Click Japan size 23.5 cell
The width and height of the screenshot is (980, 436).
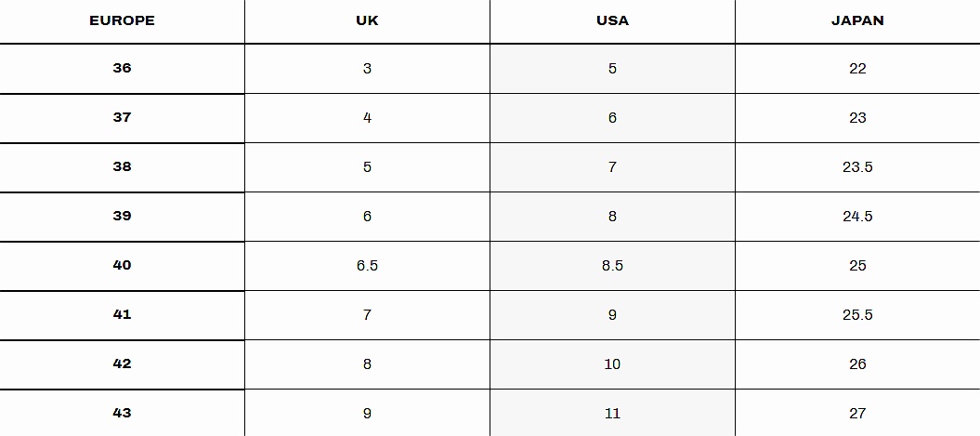857,167
